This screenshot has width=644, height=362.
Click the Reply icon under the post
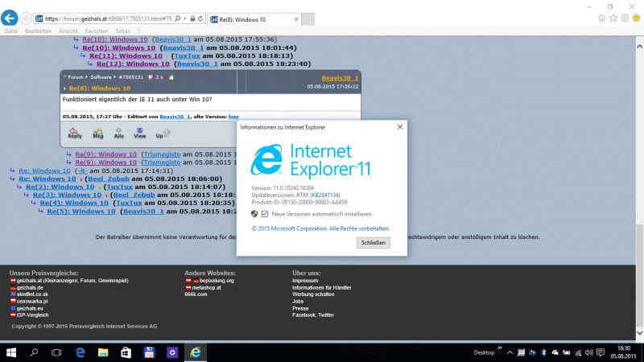click(x=75, y=133)
